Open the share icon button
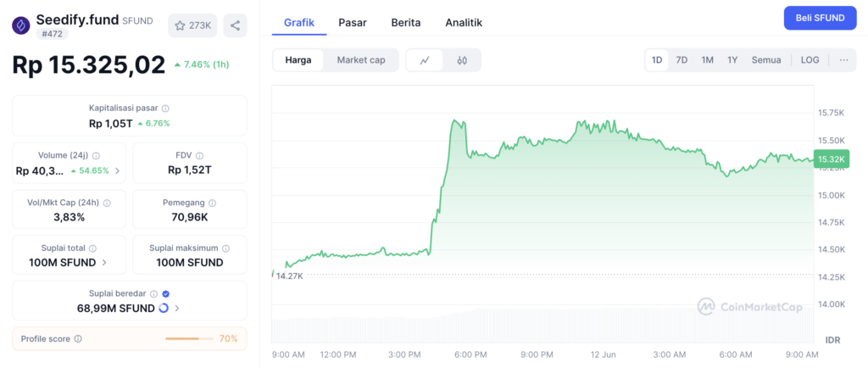Screen dimensions: 868x368 point(236,25)
